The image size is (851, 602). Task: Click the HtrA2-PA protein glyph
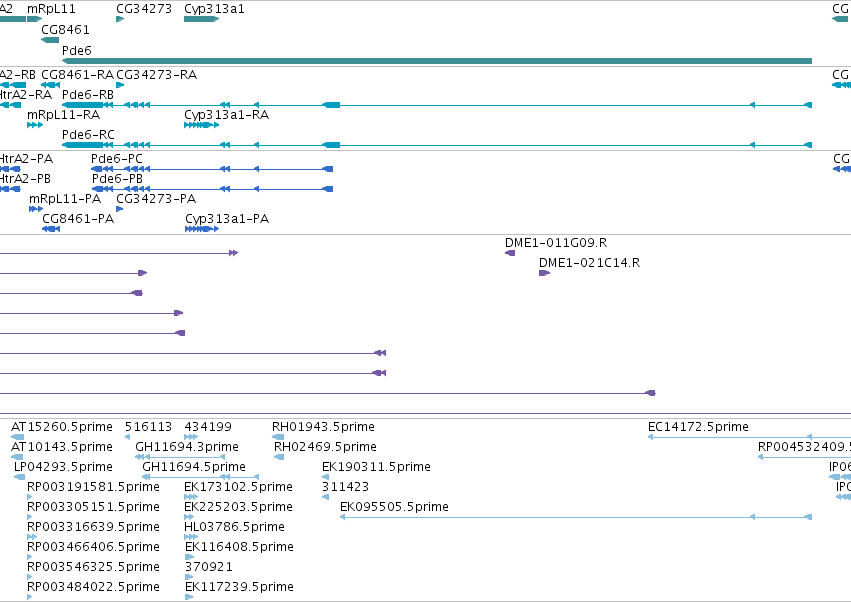[10, 169]
